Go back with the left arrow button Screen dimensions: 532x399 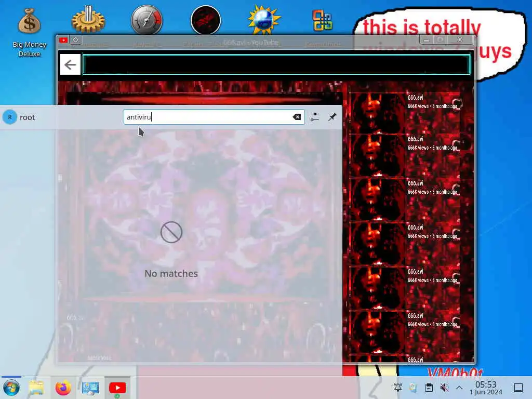point(70,64)
